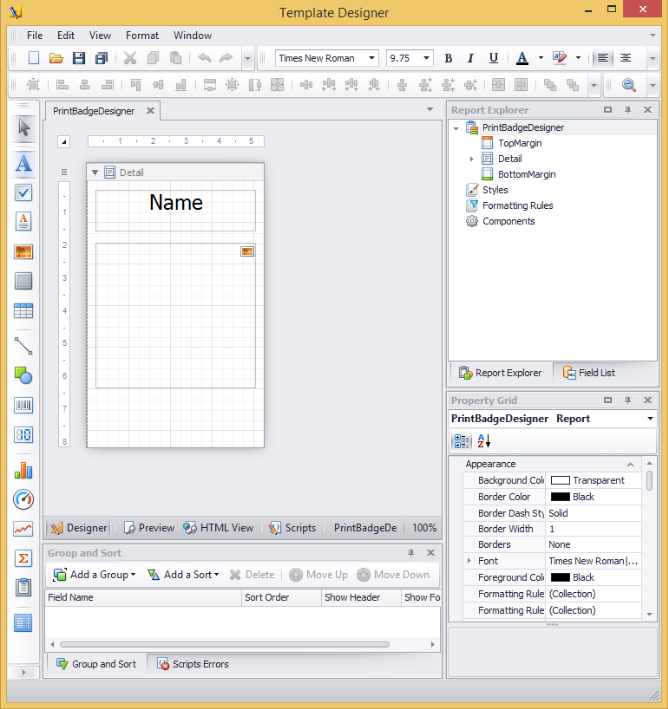Toggle Center text justification
668x709 pixels.
click(625, 58)
